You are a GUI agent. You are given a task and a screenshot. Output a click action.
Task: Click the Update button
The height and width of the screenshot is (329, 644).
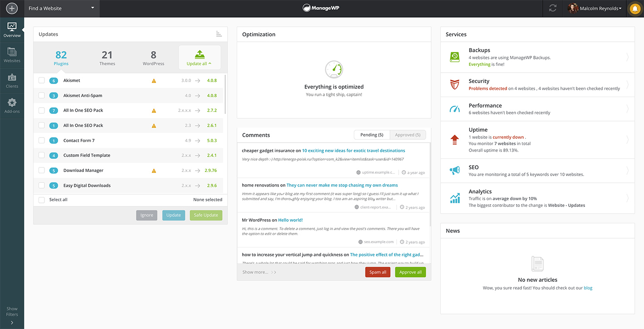coord(174,215)
